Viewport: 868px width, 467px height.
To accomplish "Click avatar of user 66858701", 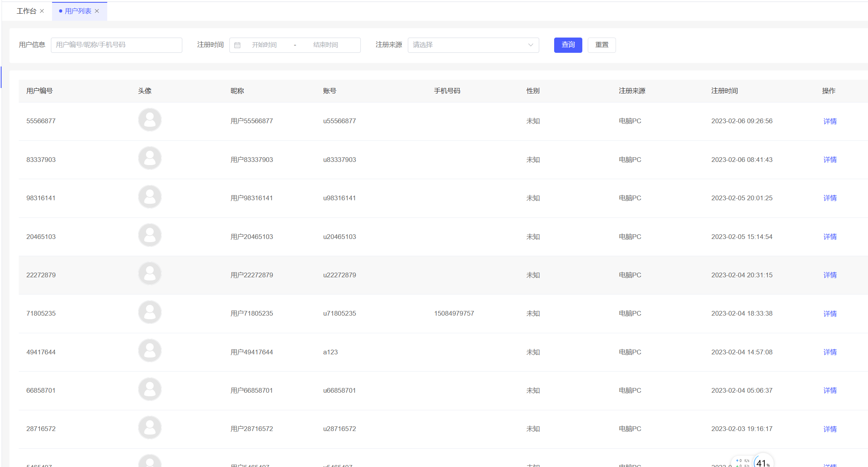I will [x=150, y=389].
